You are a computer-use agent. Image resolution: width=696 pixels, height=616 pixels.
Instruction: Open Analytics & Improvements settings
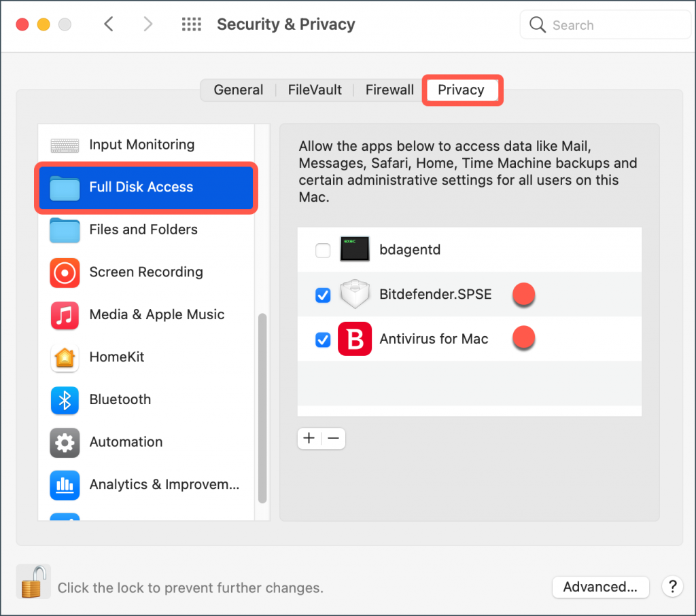tap(65, 485)
